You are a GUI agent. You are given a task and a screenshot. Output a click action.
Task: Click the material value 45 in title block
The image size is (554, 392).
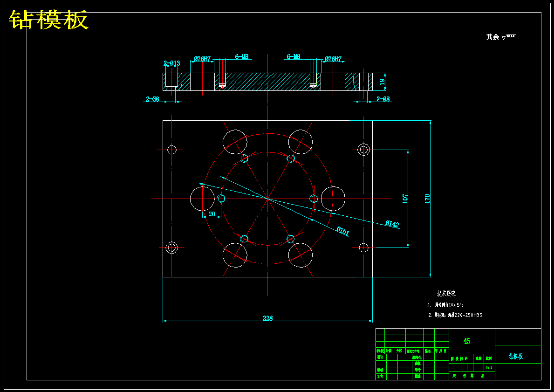click(x=467, y=341)
